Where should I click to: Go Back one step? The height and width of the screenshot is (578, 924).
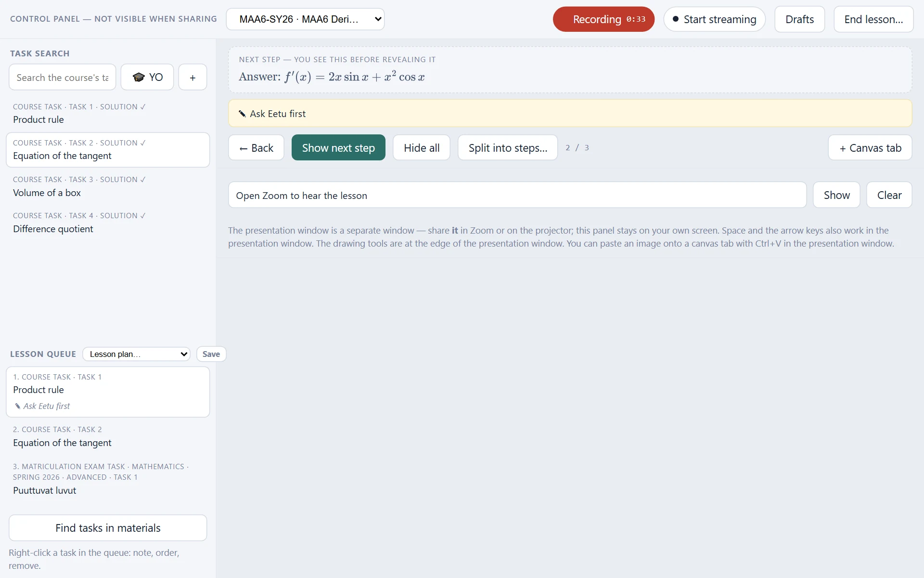coord(256,147)
